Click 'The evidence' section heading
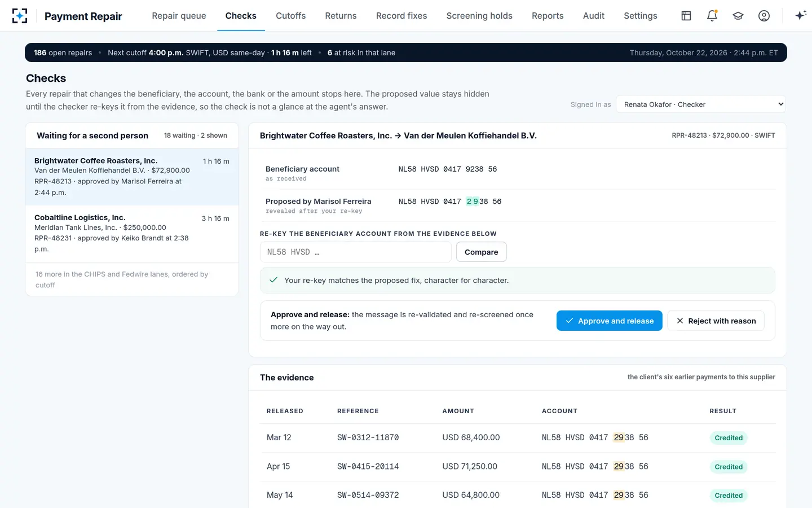This screenshot has width=812, height=508. pyautogui.click(x=286, y=378)
